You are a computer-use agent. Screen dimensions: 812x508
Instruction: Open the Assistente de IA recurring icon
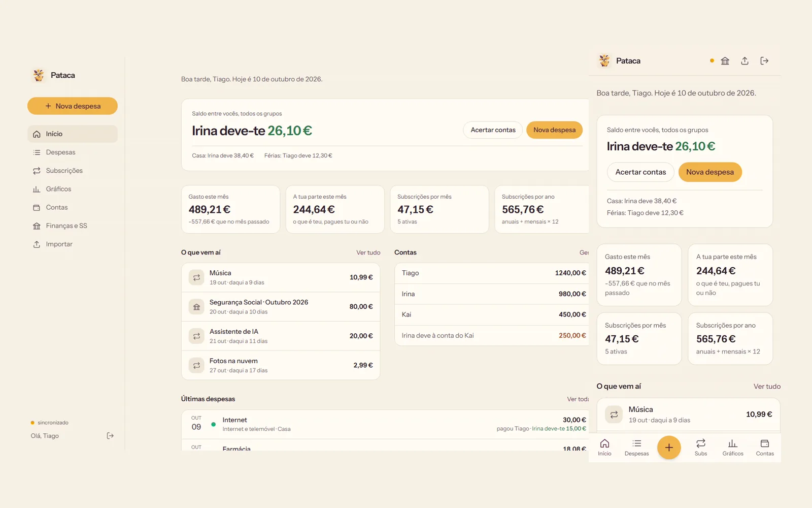click(x=196, y=336)
